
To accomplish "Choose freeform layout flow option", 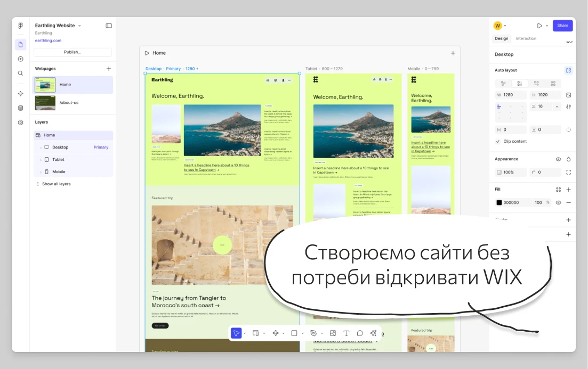I will coord(503,84).
